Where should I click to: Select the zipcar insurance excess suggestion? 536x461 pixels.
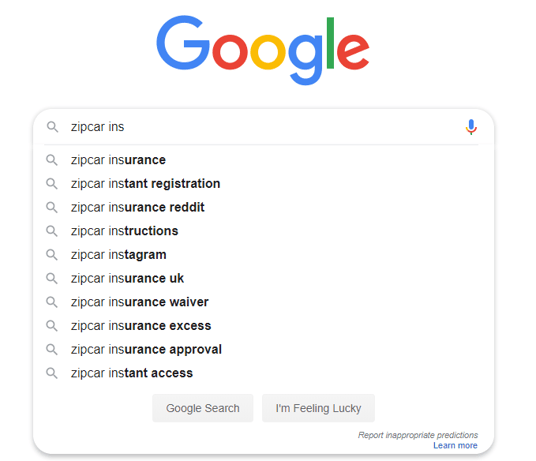coord(263,326)
